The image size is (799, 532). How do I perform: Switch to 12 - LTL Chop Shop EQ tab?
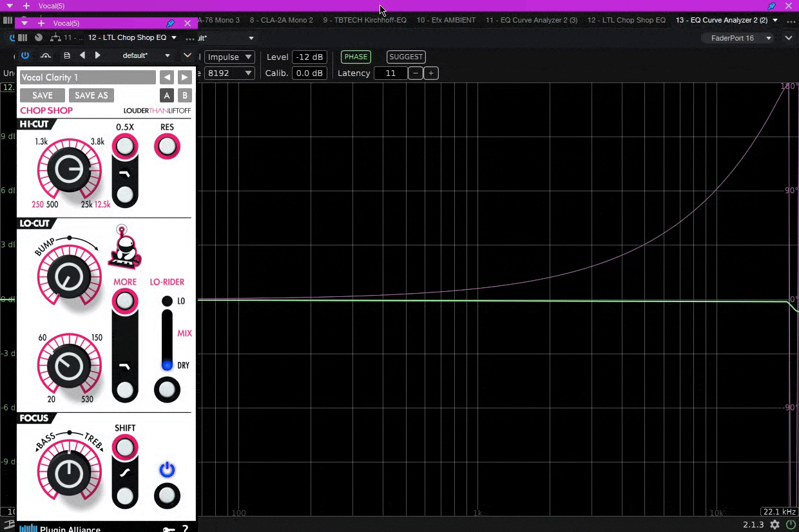coord(626,20)
